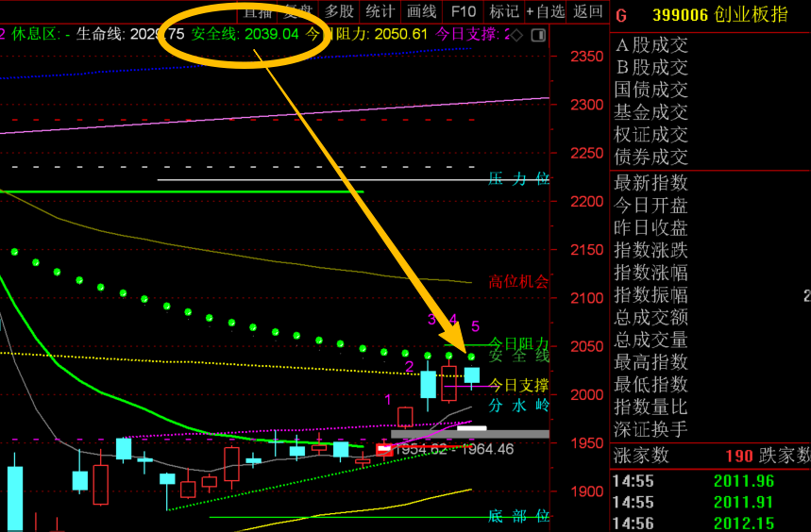This screenshot has height=532, width=811.
Task: Open the 直播 toolbar button
Action: coord(257,11)
